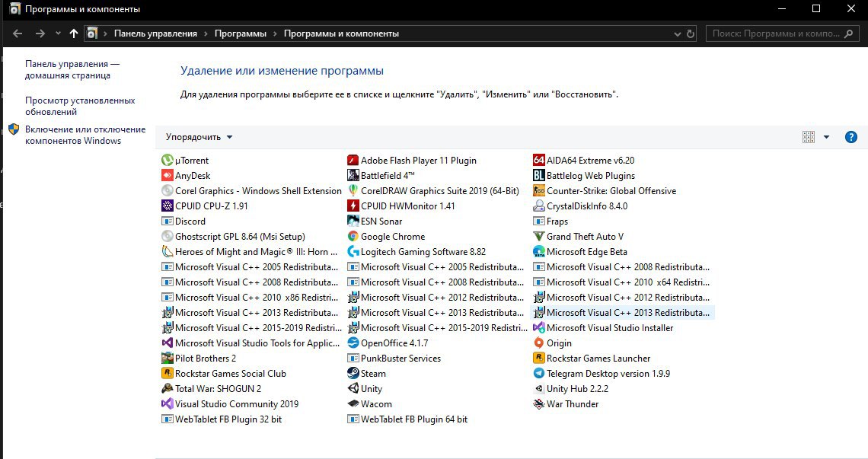Image resolution: width=868 pixels, height=459 pixels.
Task: Click the Microsoft Edge Beta icon
Action: [x=538, y=251]
